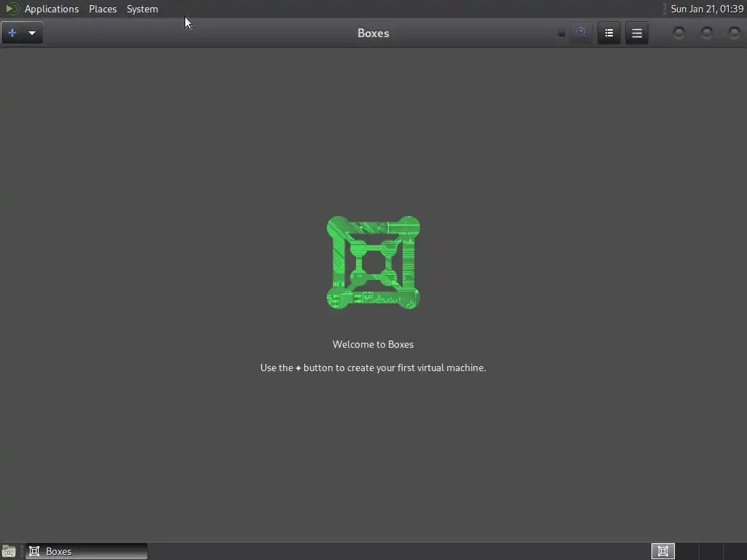Image resolution: width=747 pixels, height=560 pixels.
Task: Click the Boxes entry in the bottom taskbar
Action: pos(86,551)
